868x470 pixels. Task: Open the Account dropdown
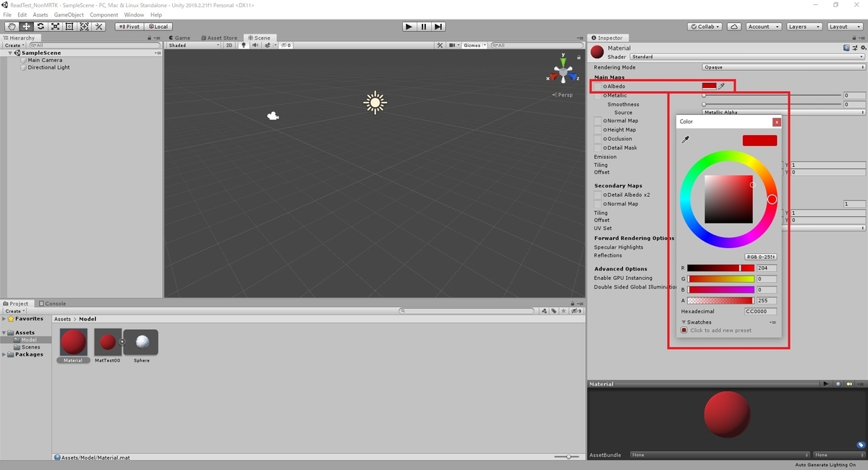pyautogui.click(x=763, y=27)
